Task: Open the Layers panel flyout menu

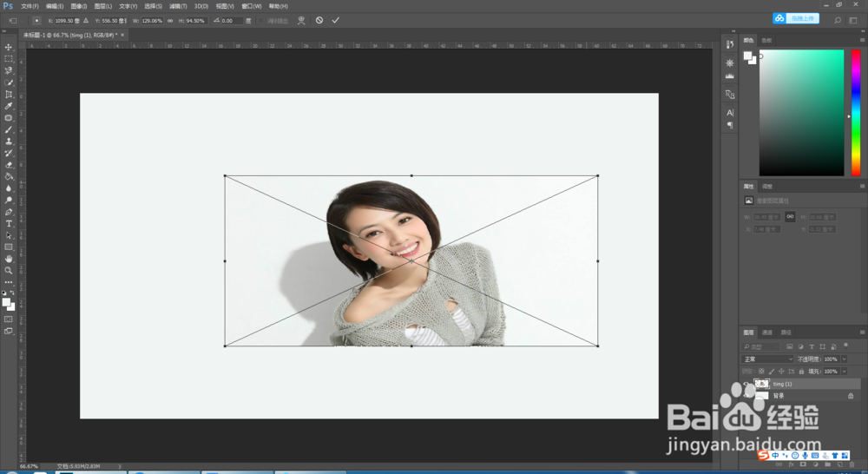Action: (x=862, y=332)
